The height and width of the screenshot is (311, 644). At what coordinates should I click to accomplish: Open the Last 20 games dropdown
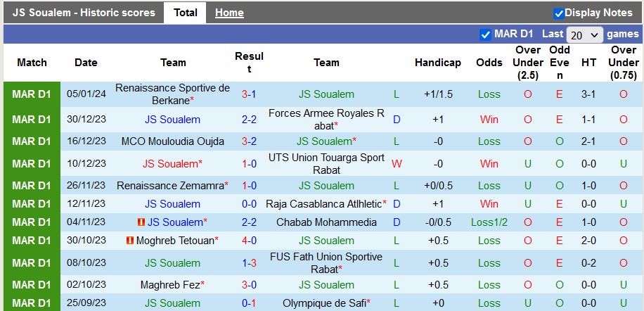(585, 34)
